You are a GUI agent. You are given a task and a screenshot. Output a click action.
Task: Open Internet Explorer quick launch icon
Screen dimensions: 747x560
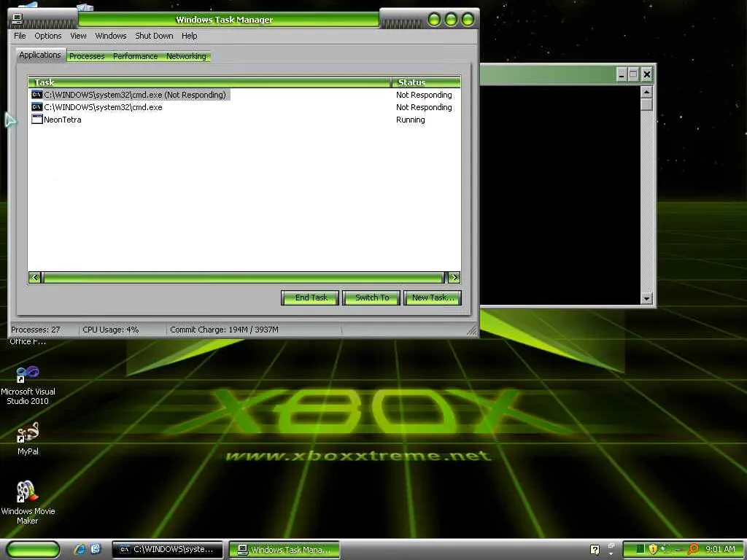[x=80, y=549]
